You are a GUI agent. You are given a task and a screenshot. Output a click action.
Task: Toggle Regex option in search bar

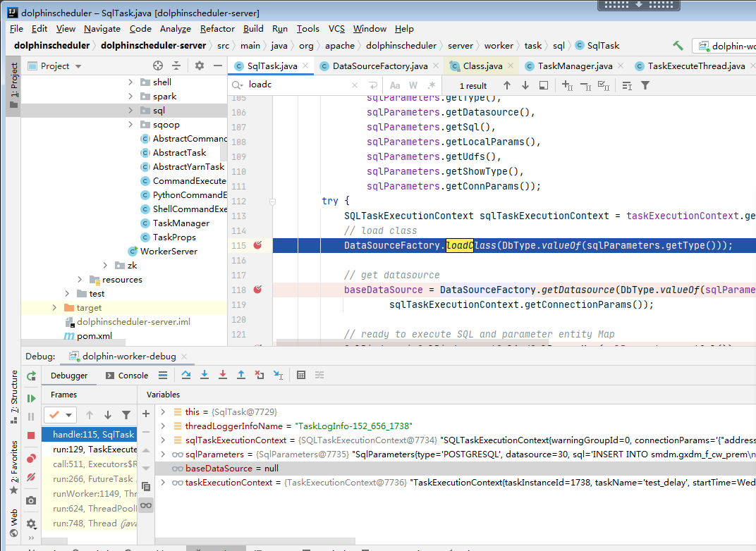pyautogui.click(x=432, y=85)
